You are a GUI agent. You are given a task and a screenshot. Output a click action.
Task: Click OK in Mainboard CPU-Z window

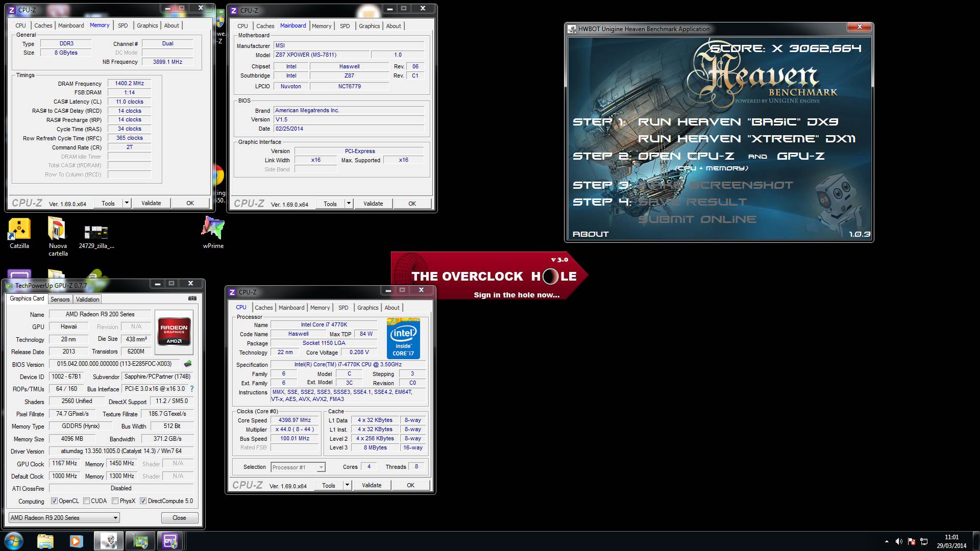coord(412,204)
